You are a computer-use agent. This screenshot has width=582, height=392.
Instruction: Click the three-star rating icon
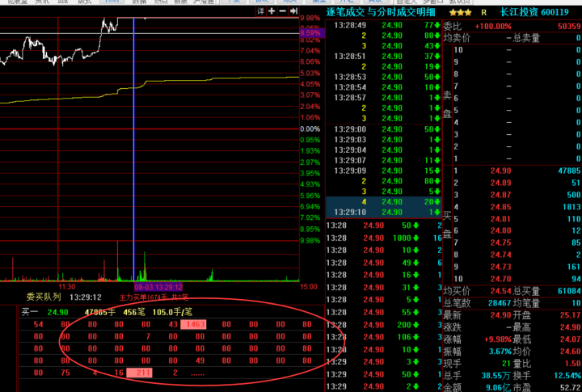461,13
